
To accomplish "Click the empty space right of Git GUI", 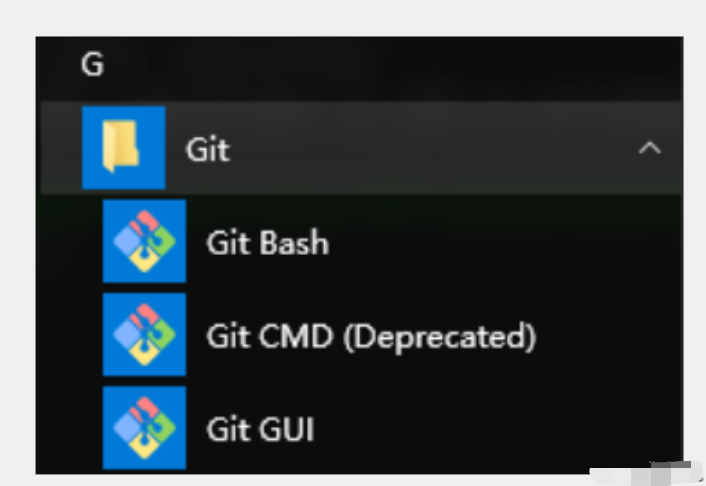I will (495, 428).
